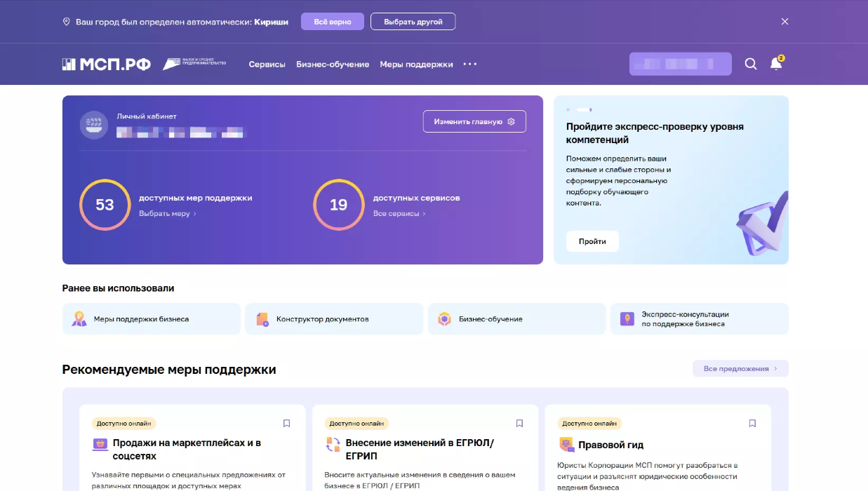The image size is (868, 491).
Task: Follow 'Выбрать меру' chevron link
Action: click(168, 213)
